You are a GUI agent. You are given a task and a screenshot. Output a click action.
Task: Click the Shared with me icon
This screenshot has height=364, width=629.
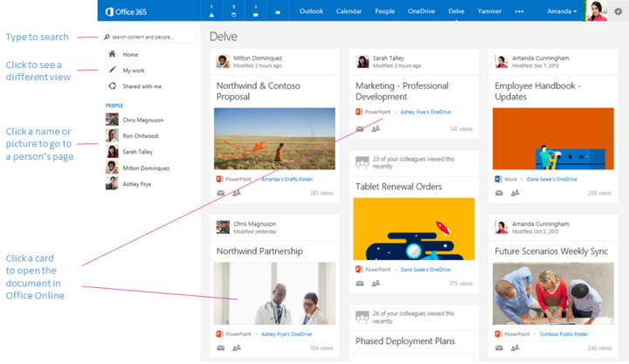(112, 86)
